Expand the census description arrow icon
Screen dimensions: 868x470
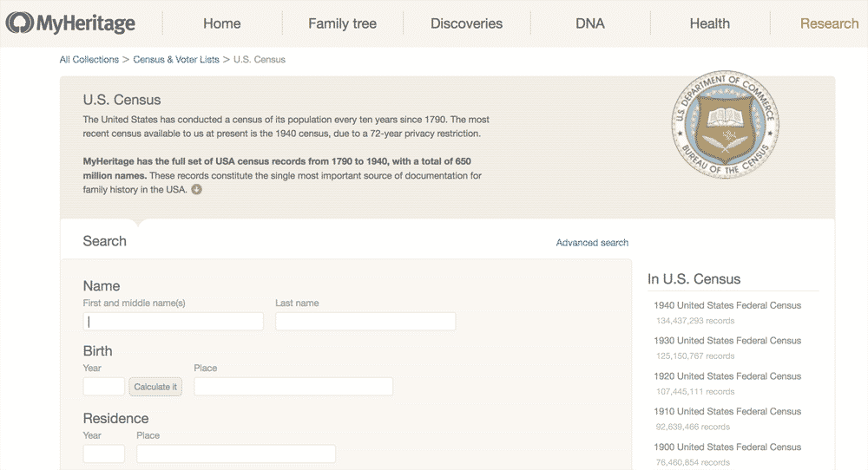(196, 190)
